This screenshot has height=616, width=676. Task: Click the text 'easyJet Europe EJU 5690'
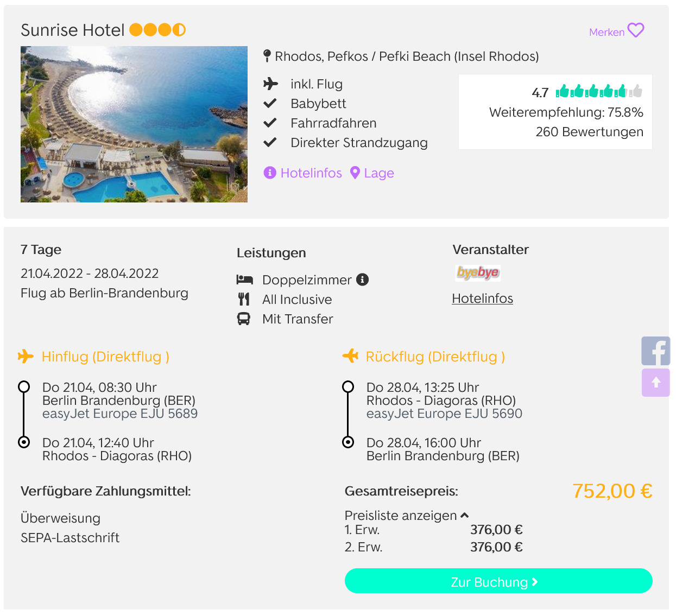pos(444,414)
